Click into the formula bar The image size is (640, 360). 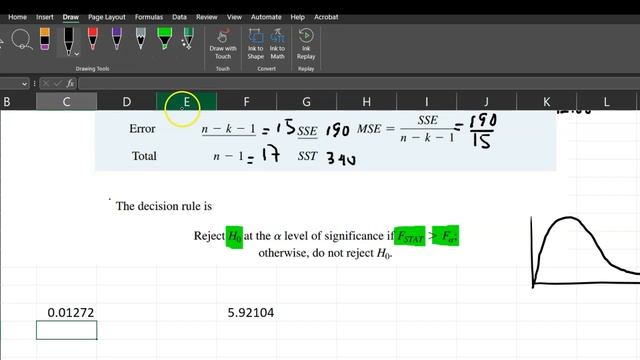click(359, 84)
